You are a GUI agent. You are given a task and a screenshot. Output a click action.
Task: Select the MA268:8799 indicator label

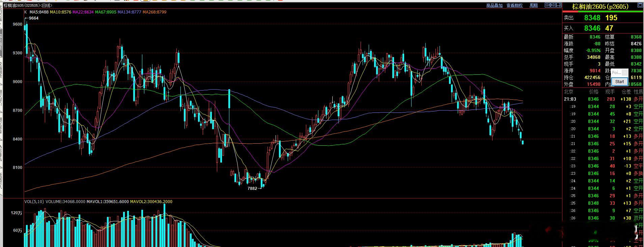click(155, 12)
